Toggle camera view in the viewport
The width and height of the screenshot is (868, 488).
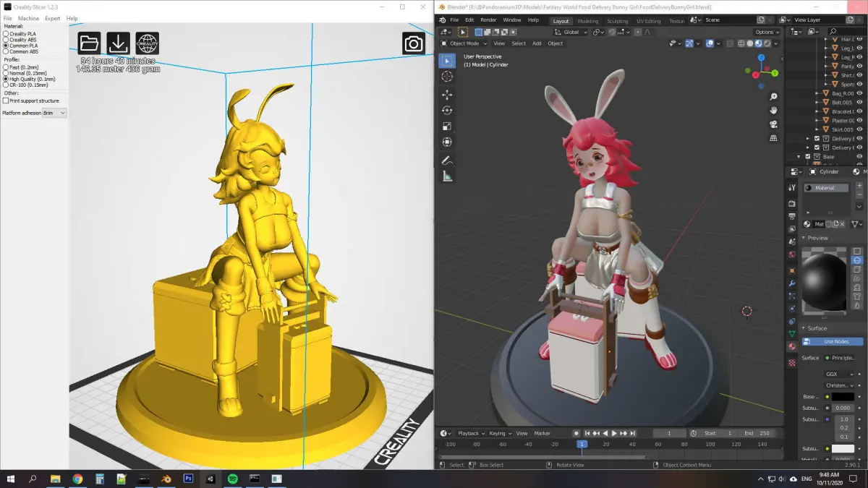[773, 124]
